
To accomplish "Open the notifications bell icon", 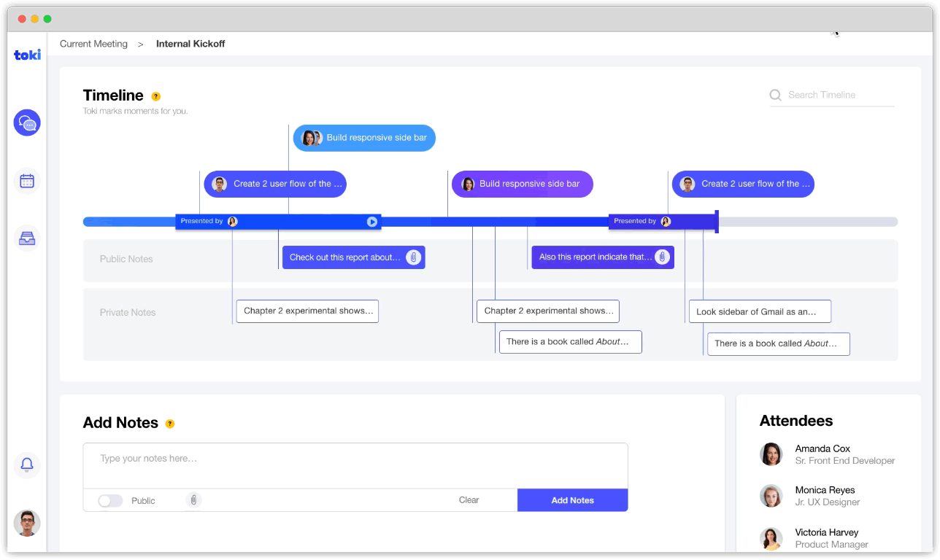I will [x=27, y=464].
